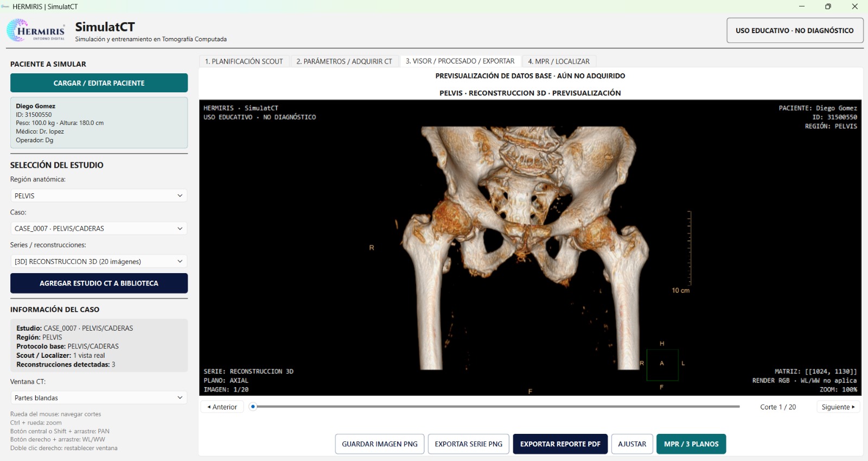Click CARGAR / EDITAR PACIENTE button
Viewport: 868px width, 461px height.
click(99, 83)
